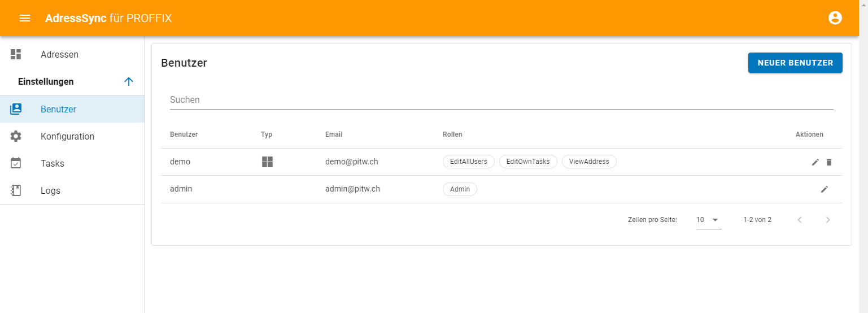Go to next page of users
Screen dimensions: 868x313
tap(827, 220)
